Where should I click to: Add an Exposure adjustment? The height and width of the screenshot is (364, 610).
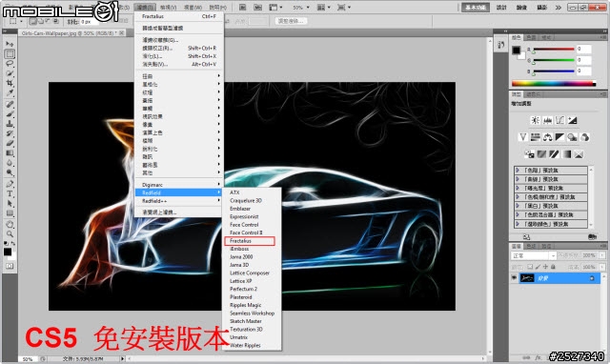tap(572, 120)
